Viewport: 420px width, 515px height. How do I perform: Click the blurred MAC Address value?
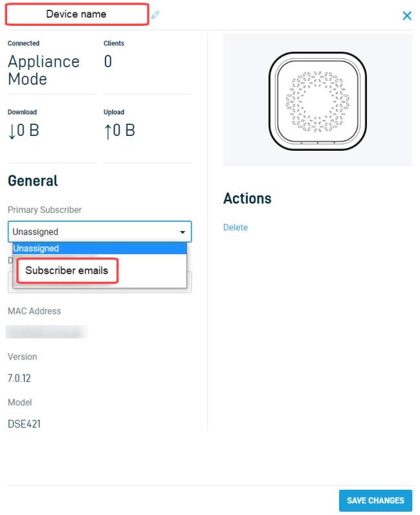pos(47,332)
